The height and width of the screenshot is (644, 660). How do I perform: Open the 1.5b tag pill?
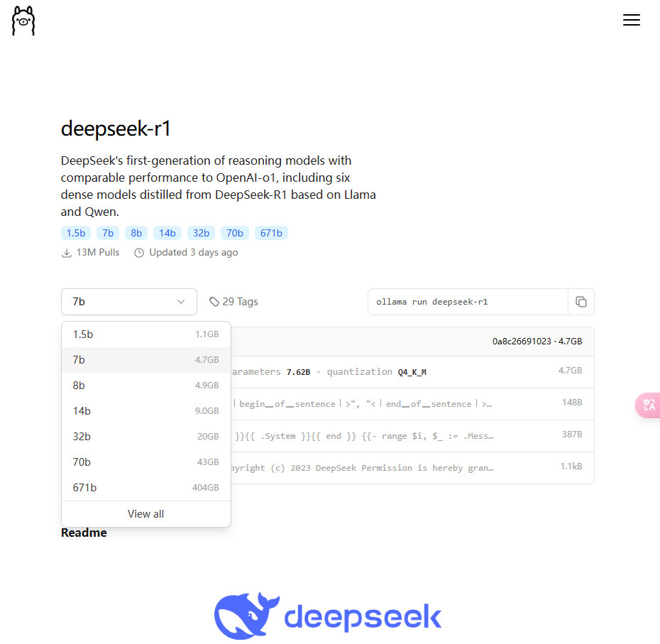tap(76, 233)
